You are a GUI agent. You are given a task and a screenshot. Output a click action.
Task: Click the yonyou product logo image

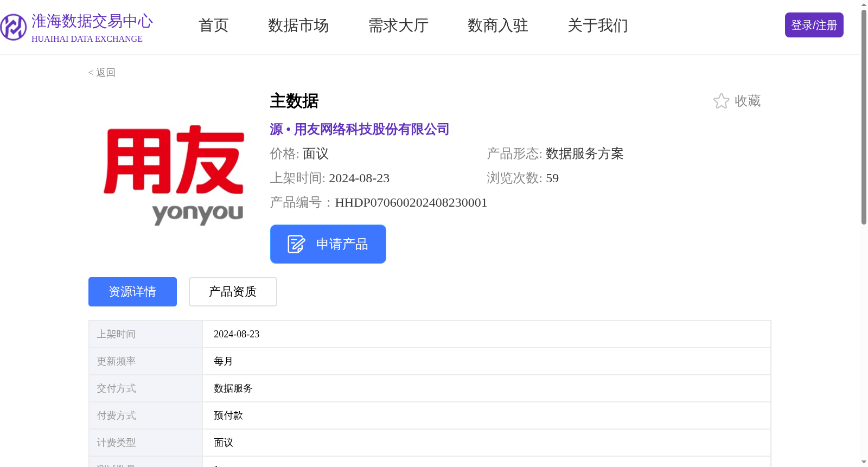pos(174,175)
